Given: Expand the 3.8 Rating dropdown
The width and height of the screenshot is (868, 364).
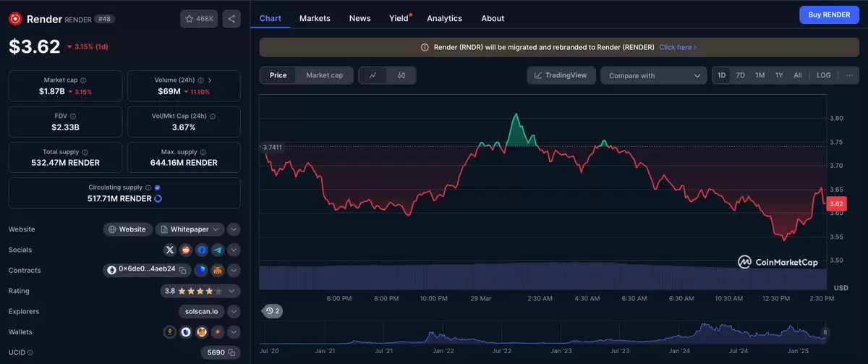Looking at the screenshot, I should pos(200,291).
